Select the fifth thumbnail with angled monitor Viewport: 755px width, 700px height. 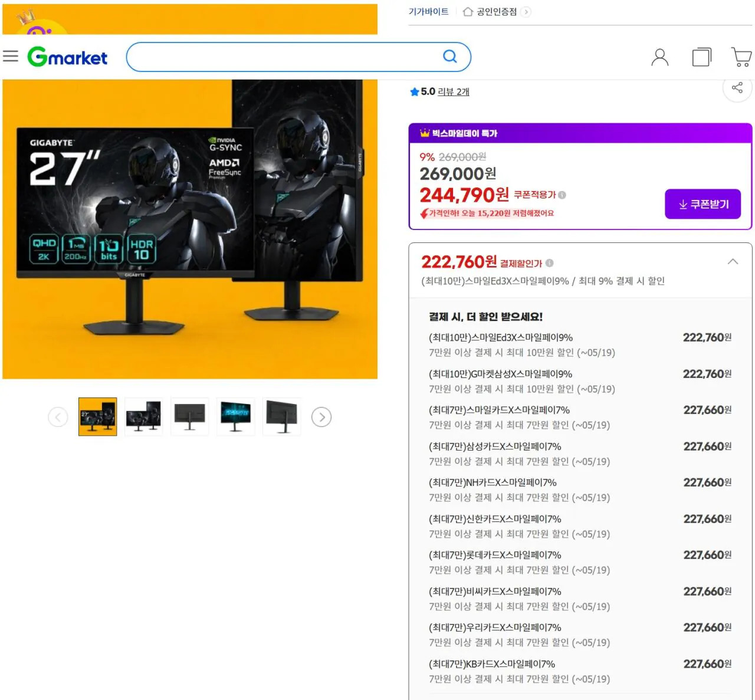281,416
